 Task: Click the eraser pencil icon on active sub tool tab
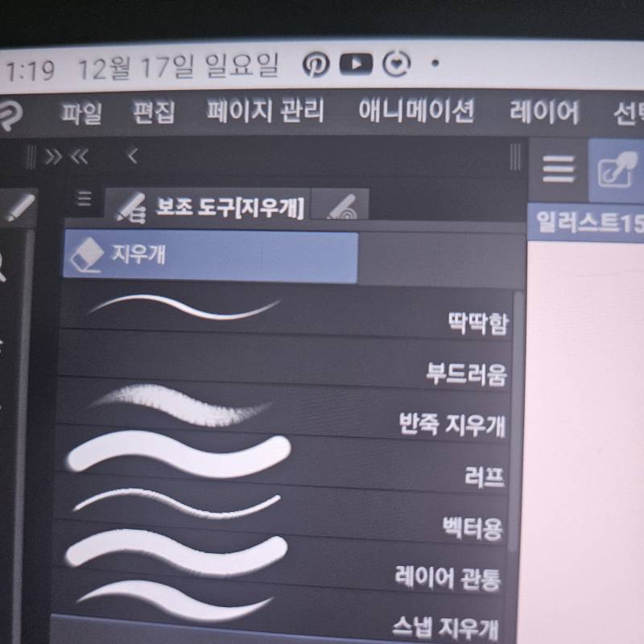click(x=130, y=206)
